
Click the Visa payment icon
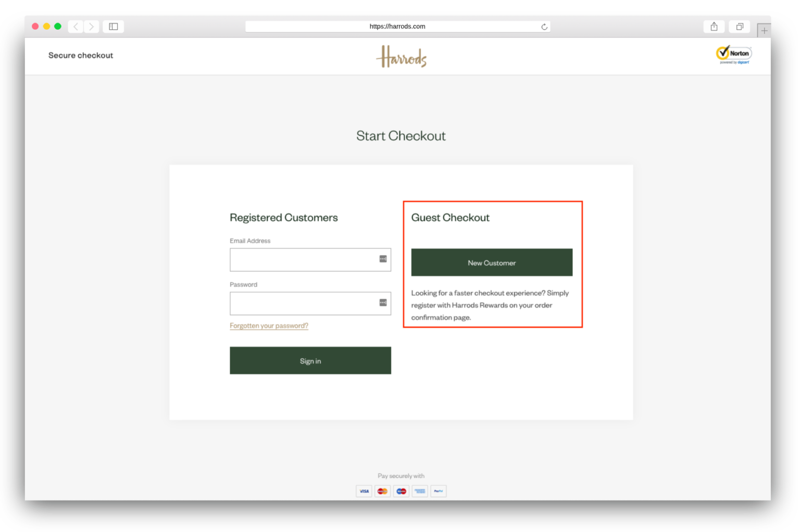coord(364,491)
